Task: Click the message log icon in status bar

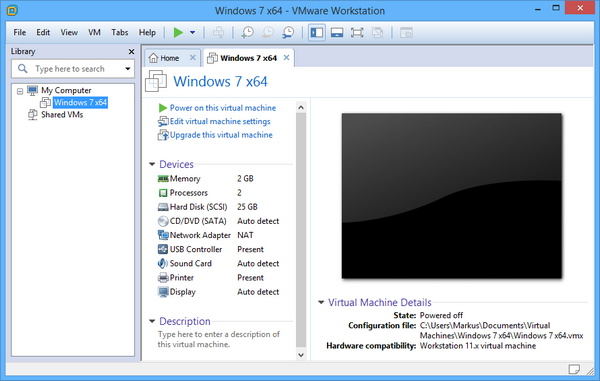Action: click(574, 369)
